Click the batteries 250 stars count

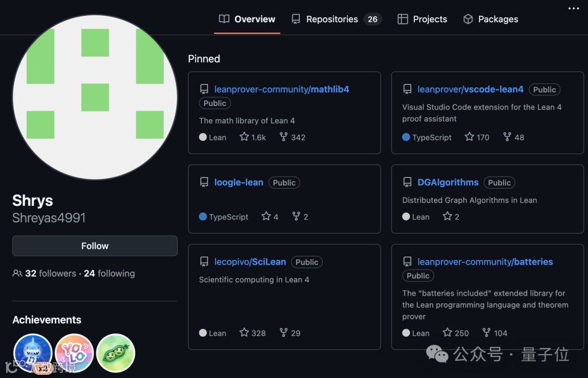pos(456,333)
